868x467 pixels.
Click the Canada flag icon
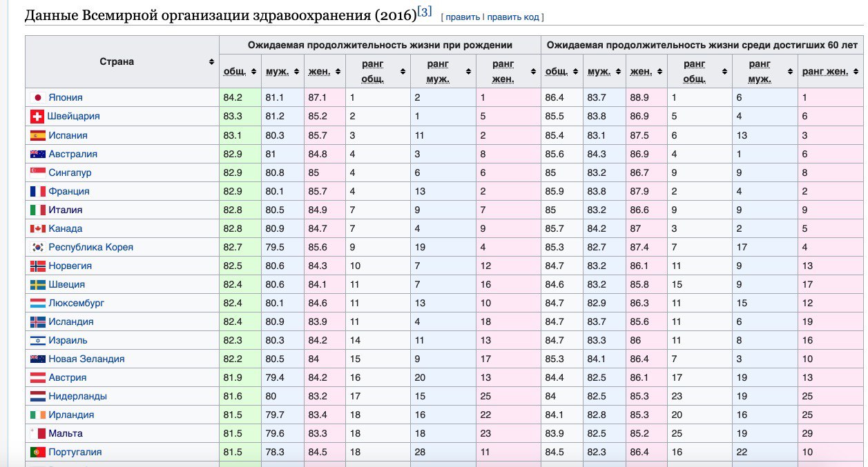pyautogui.click(x=38, y=228)
